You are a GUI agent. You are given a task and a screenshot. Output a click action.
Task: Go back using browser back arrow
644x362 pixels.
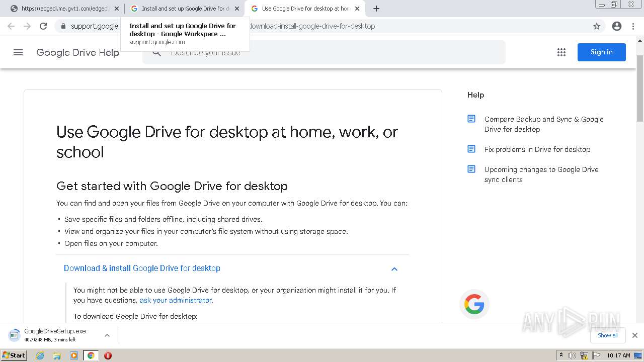pyautogui.click(x=11, y=26)
